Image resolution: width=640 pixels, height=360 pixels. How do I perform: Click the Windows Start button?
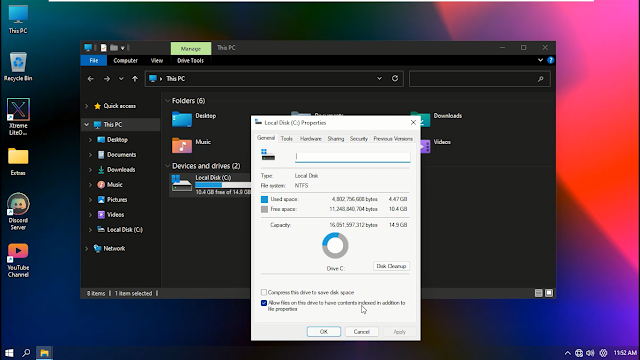pos(9,353)
